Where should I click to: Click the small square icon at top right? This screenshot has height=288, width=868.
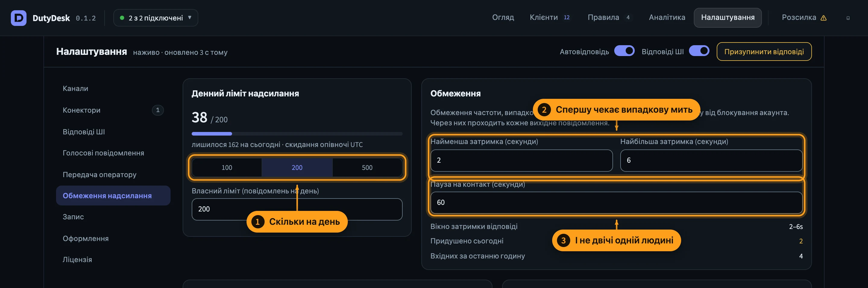click(848, 18)
